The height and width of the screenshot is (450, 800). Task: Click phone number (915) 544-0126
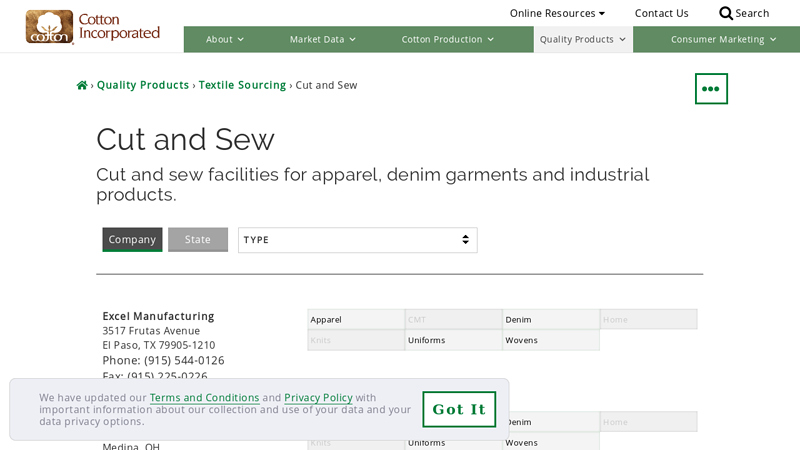(184, 360)
